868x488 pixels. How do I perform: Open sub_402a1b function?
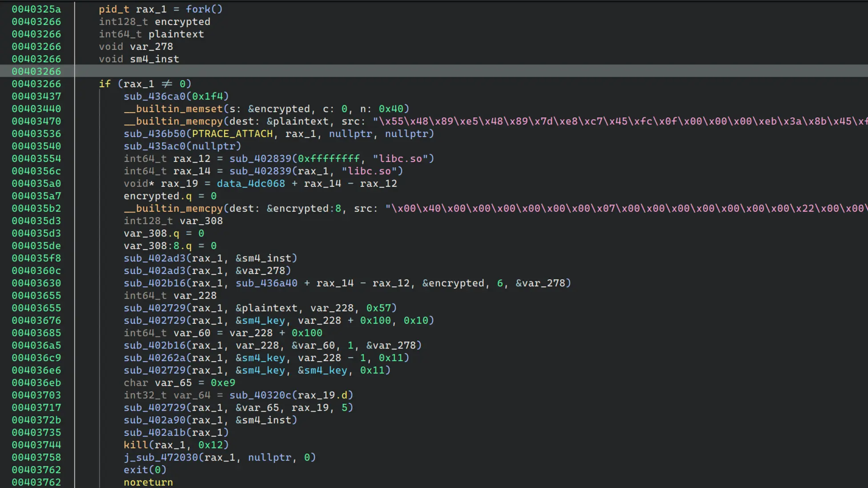(x=155, y=432)
